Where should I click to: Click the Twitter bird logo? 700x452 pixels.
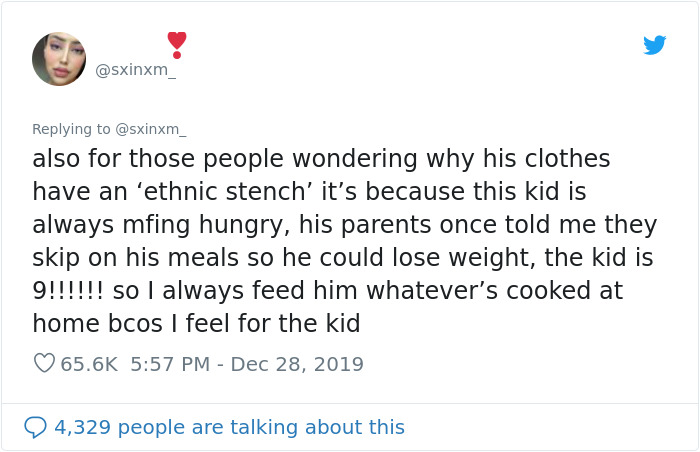point(654,45)
